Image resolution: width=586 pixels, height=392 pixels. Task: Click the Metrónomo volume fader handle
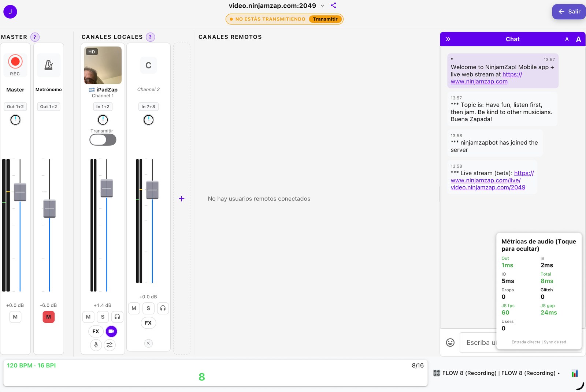[x=49, y=209]
